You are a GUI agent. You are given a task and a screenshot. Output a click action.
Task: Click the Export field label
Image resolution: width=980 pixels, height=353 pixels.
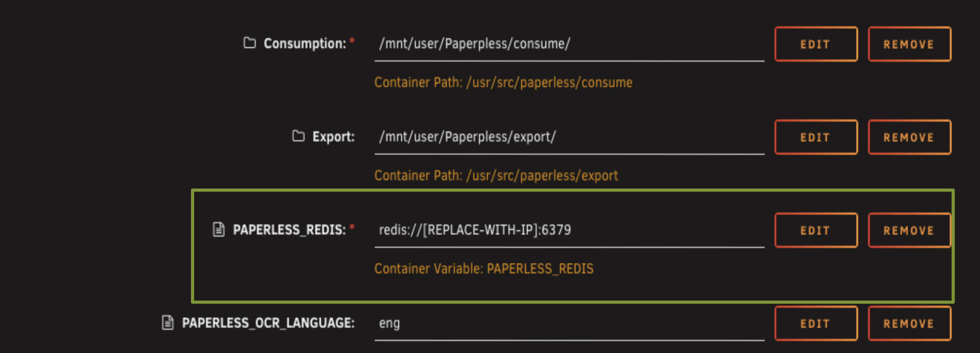pos(333,137)
